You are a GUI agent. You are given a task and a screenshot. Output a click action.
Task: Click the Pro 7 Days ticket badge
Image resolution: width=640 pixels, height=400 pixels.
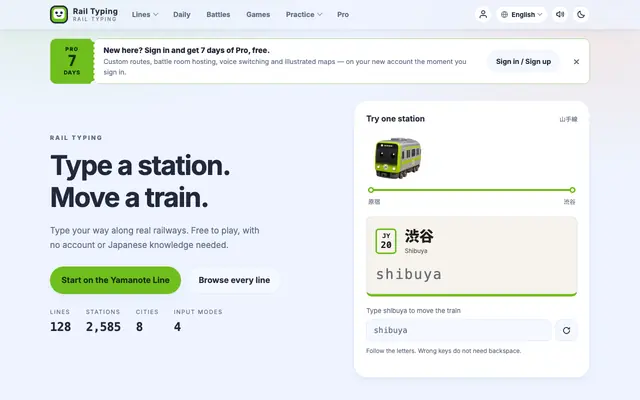click(x=72, y=61)
